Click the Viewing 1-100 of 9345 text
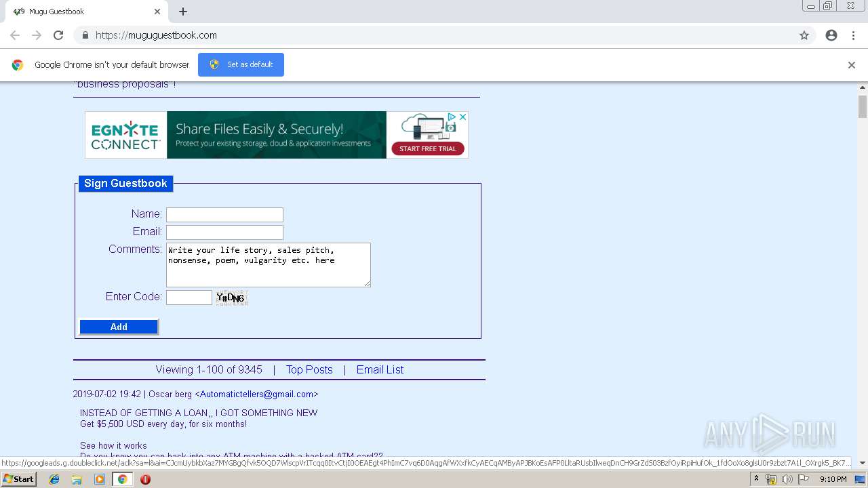Screen dimensions: 868x488 pos(209,369)
